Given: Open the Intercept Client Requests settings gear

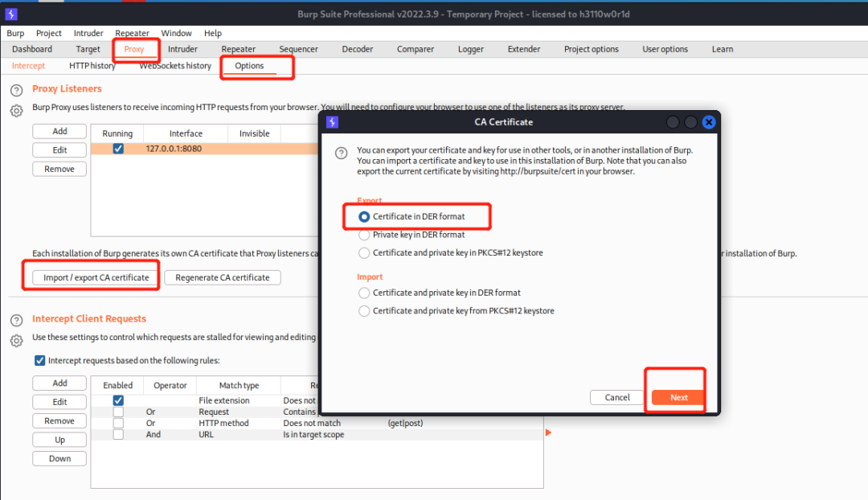Looking at the screenshot, I should 16,341.
